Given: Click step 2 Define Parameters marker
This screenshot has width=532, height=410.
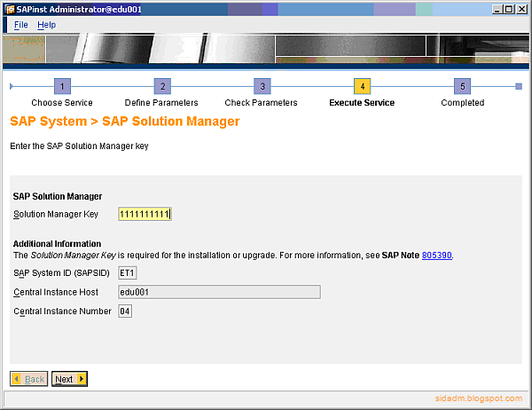Looking at the screenshot, I should coord(162,86).
